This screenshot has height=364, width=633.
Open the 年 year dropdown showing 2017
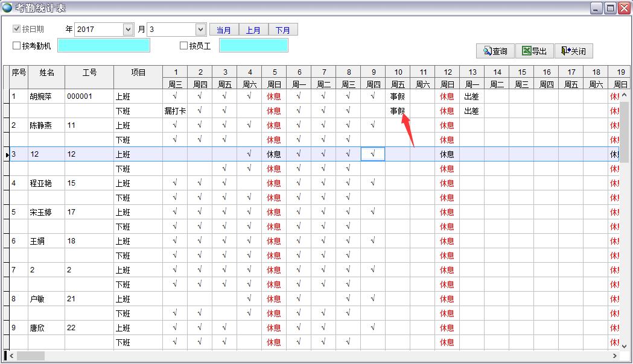click(x=103, y=28)
